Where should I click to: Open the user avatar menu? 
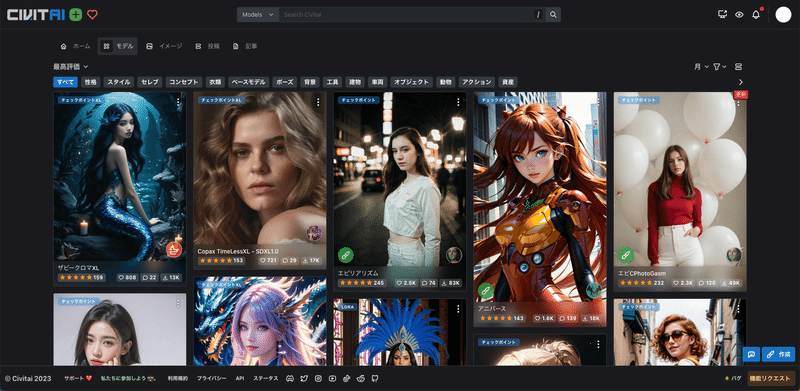(x=783, y=15)
